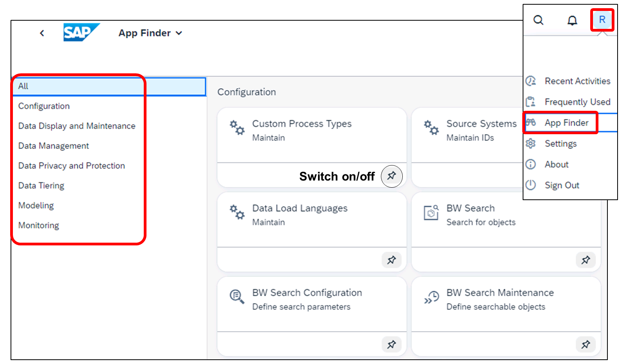
Task: Click the search magnifier icon
Action: click(x=538, y=20)
